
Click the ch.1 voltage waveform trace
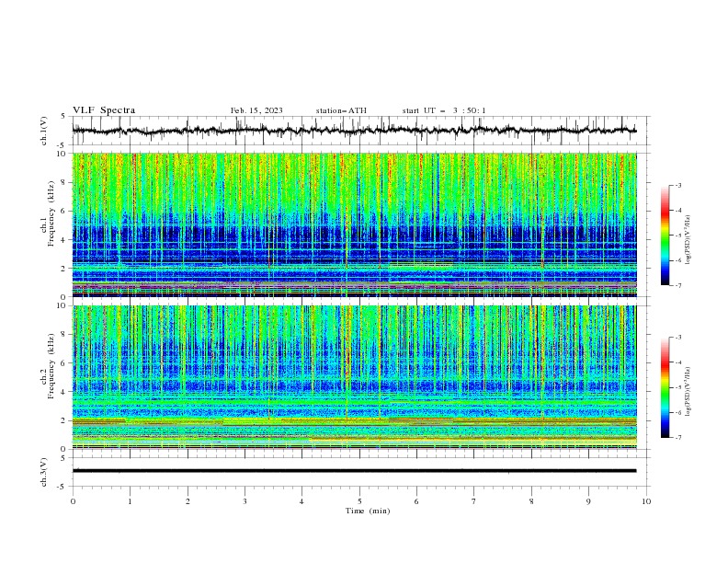point(354,131)
